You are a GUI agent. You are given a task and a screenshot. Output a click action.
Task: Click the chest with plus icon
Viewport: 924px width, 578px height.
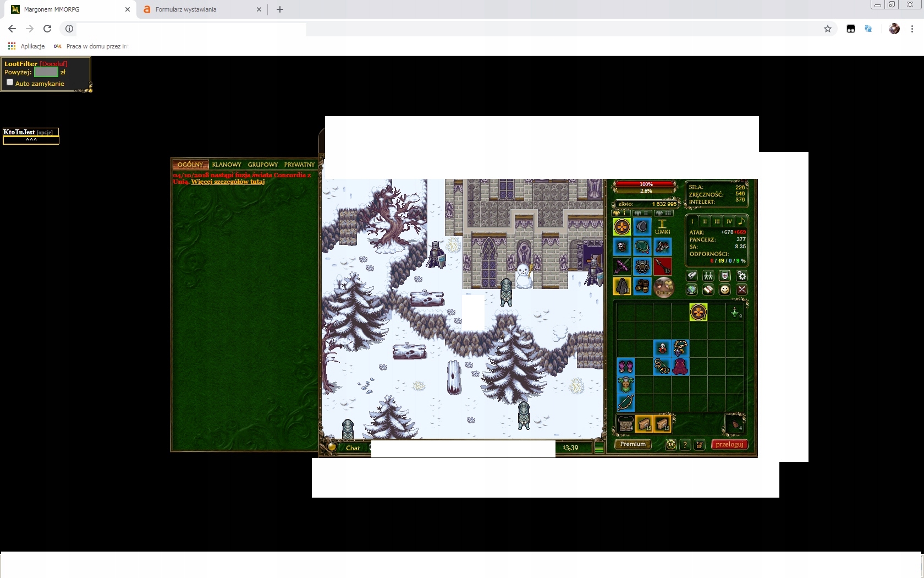699,445
